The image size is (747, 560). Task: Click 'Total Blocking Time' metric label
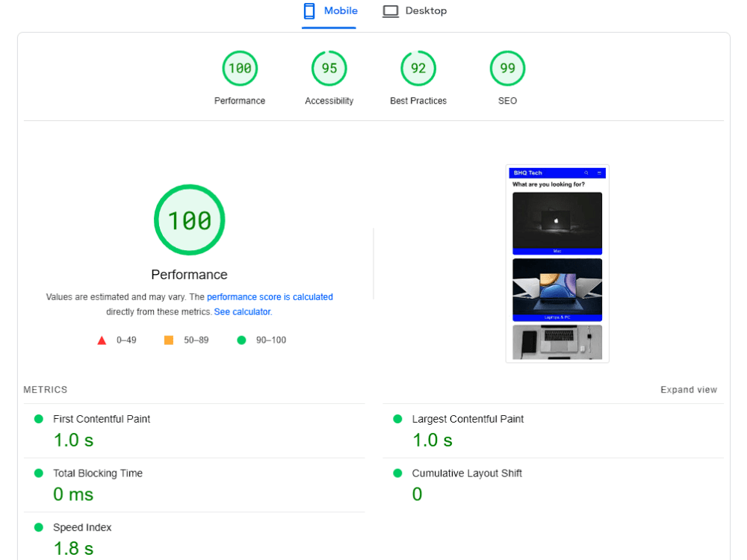click(x=98, y=473)
